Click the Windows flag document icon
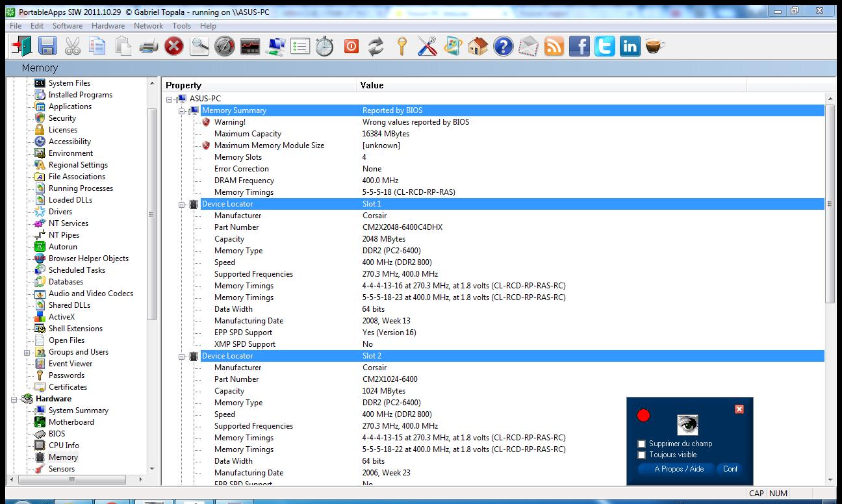 (452, 46)
